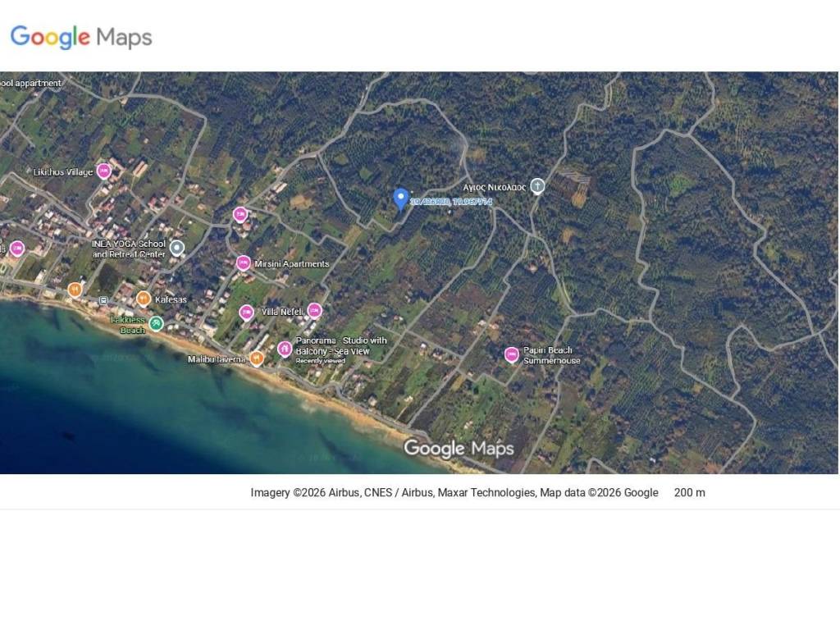840x630 pixels.
Task: Select the Malibu taverna restaurant pin
Action: pyautogui.click(x=257, y=358)
